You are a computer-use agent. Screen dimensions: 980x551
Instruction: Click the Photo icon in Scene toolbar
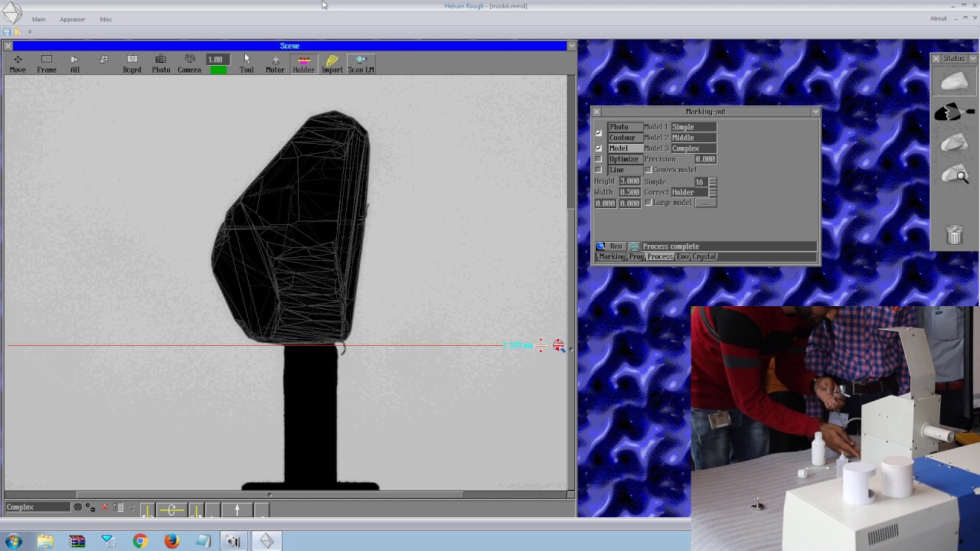tap(161, 64)
